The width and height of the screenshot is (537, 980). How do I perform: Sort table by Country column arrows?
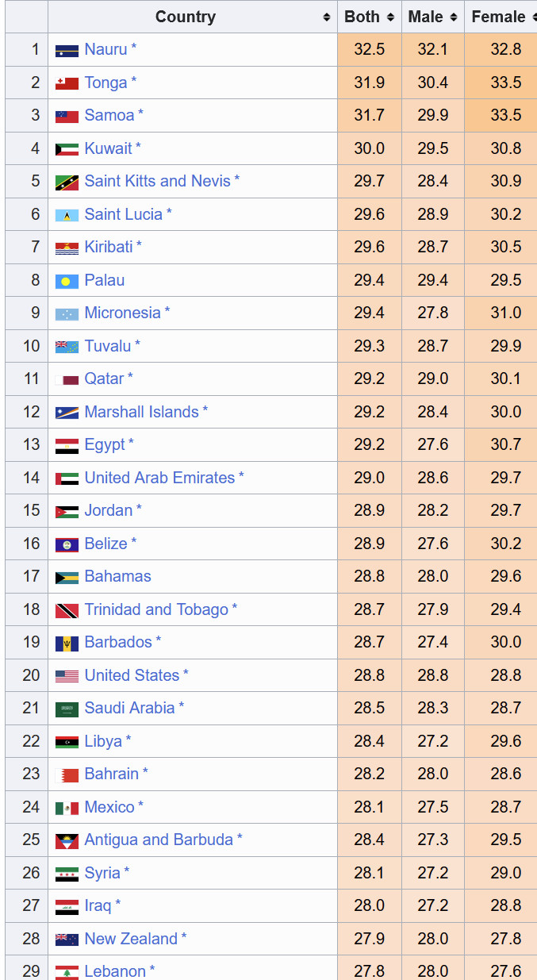[x=327, y=17]
